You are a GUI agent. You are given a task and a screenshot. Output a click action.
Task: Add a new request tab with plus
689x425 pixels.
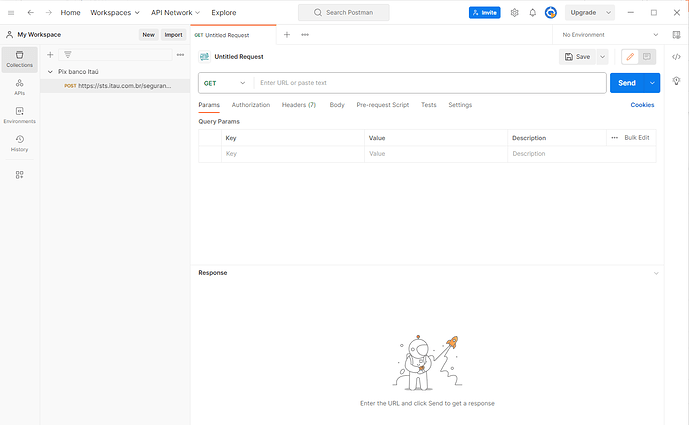286,35
